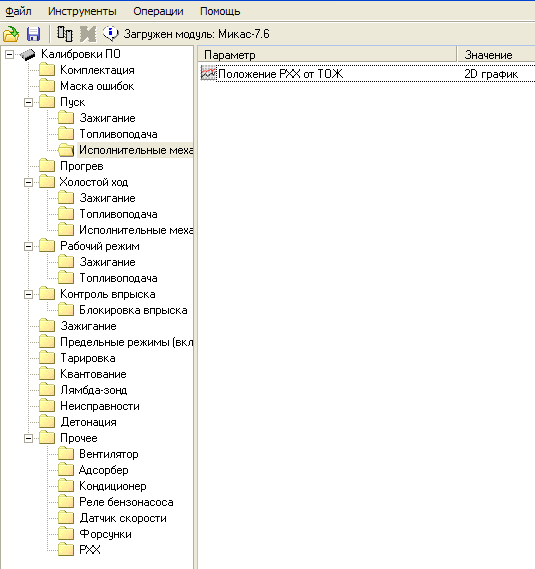535x569 pixels.
Task: Select Исполнительные механизмы under Пуск
Action: click(x=136, y=150)
